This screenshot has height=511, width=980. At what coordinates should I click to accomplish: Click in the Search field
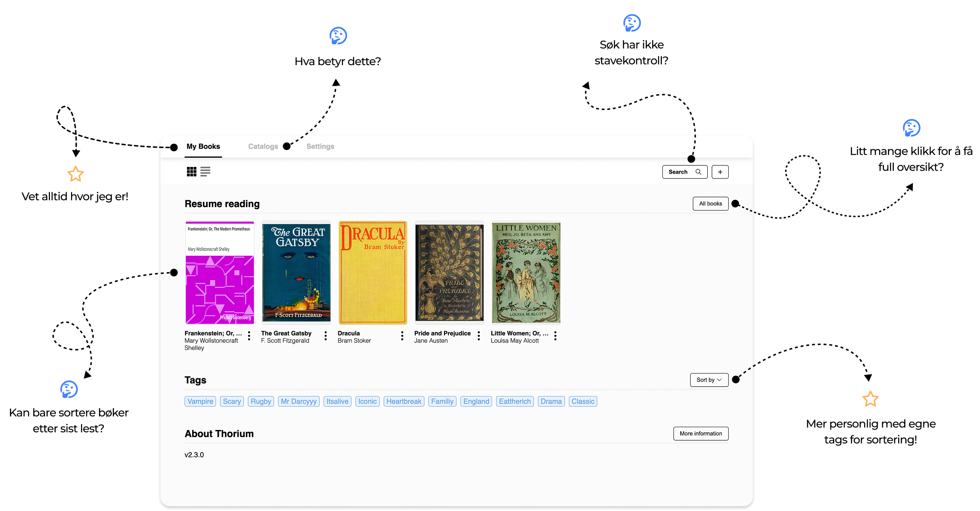(678, 172)
